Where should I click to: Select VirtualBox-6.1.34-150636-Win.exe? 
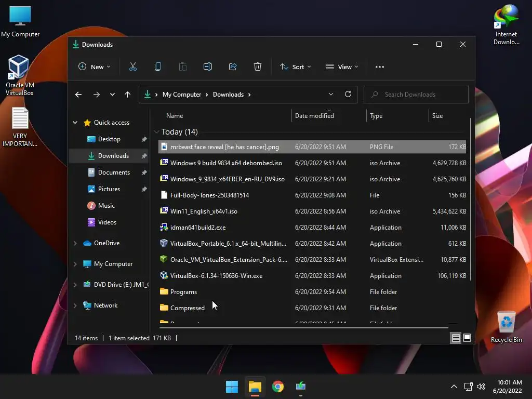coord(312,276)
